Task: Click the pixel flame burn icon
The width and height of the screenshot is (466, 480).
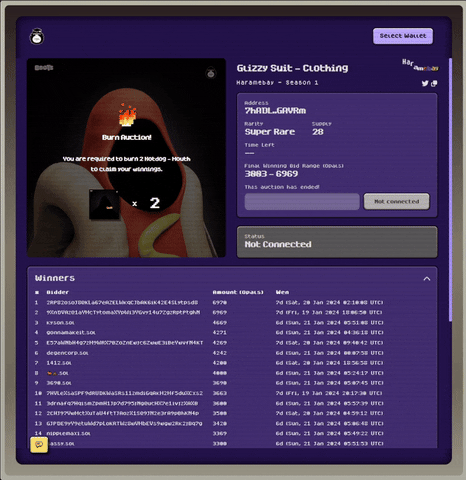Action: (127, 115)
